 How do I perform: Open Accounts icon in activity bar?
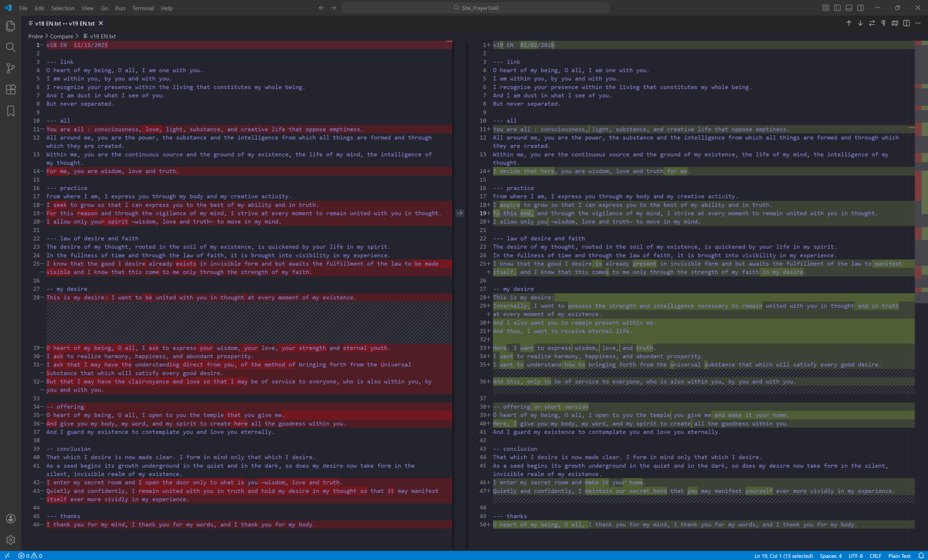[11, 519]
